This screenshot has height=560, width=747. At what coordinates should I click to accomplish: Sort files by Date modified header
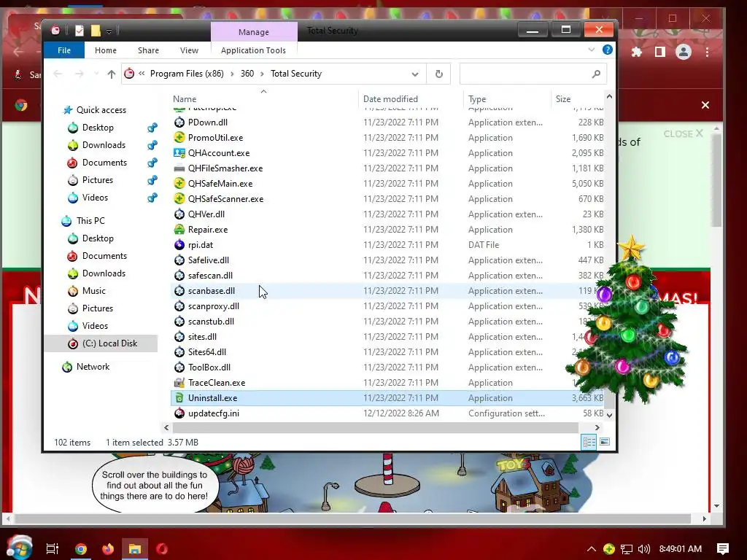click(390, 99)
